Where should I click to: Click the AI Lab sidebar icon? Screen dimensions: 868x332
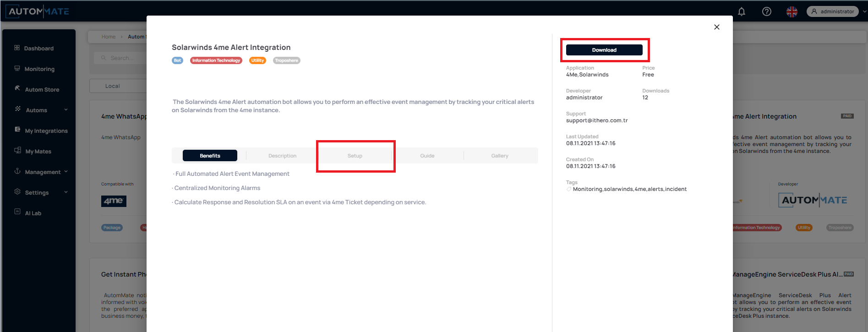(17, 212)
